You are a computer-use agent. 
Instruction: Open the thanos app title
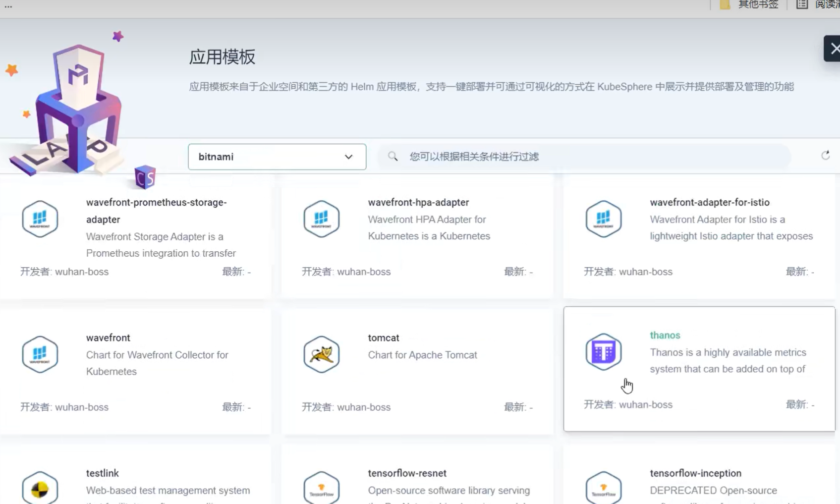(x=665, y=335)
